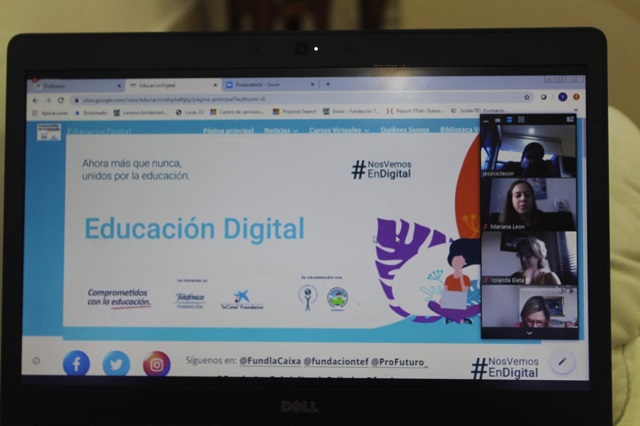Click the pencil edit button
Image resolution: width=640 pixels, height=426 pixels.
click(x=562, y=362)
